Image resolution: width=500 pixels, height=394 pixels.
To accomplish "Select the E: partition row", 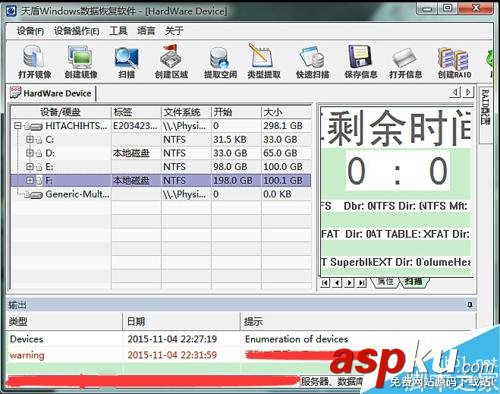I will coord(161,167).
